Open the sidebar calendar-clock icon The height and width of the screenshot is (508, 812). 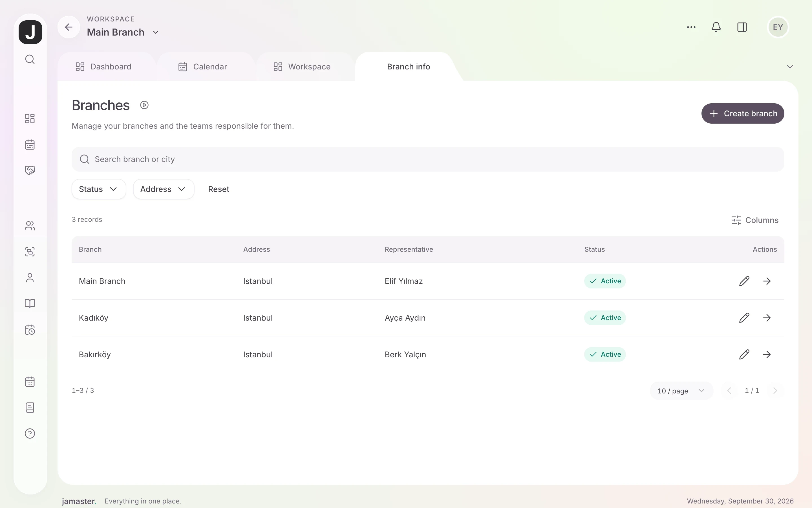coord(30,330)
